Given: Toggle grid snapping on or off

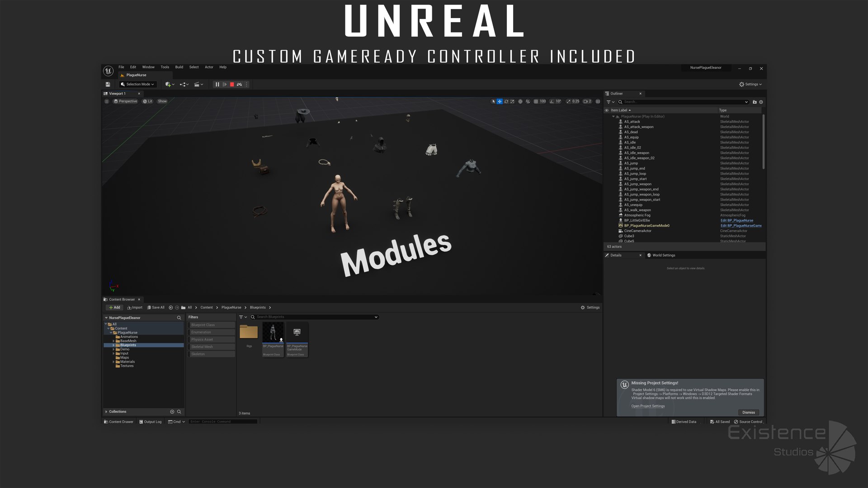Looking at the screenshot, I should 536,102.
